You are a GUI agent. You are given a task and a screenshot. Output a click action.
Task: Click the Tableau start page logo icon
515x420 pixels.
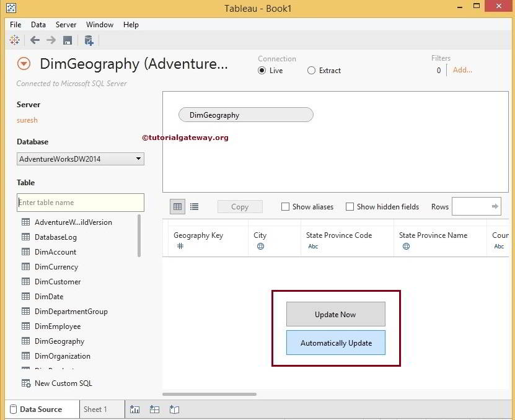click(x=14, y=40)
